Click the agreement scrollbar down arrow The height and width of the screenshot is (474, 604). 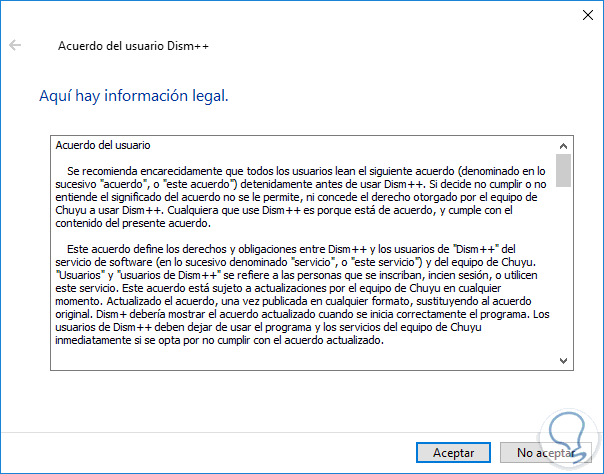coord(563,360)
